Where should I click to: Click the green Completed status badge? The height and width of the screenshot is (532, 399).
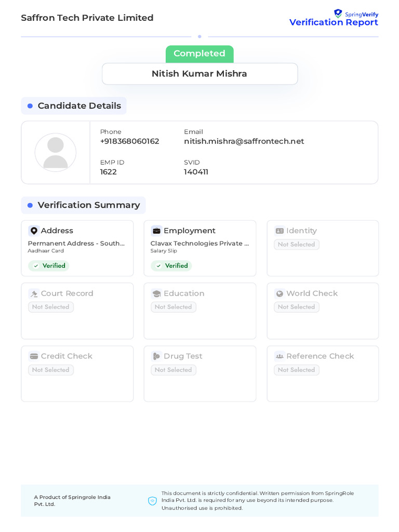point(199,54)
